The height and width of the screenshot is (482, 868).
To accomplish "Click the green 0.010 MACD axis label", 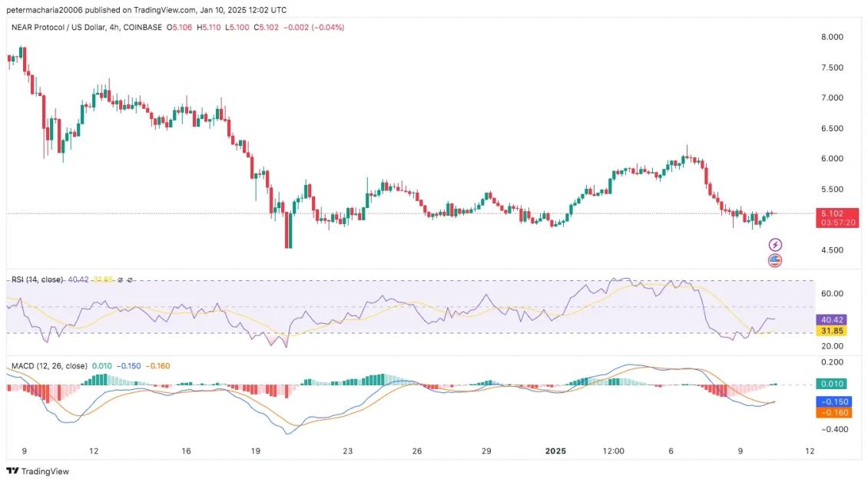I will pyautogui.click(x=831, y=384).
